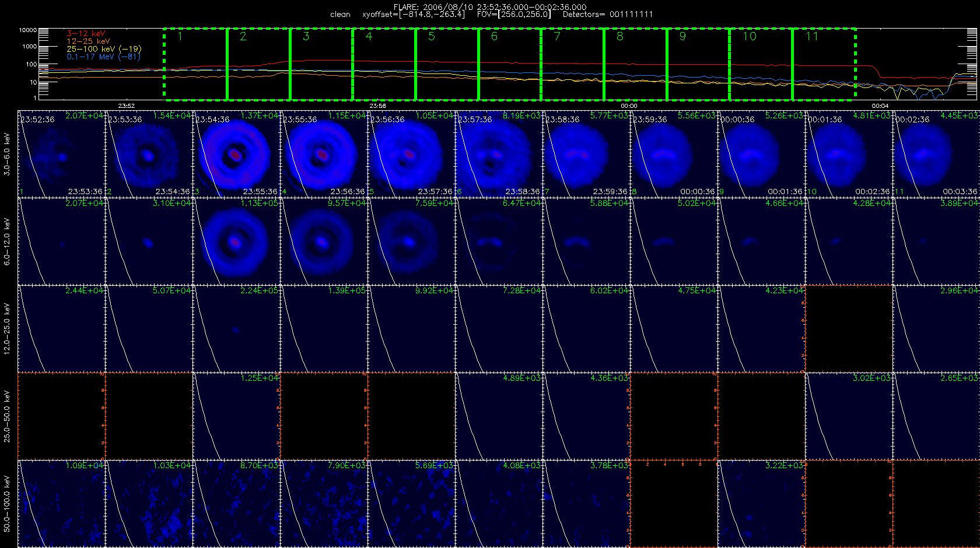Open the 6.0-12.0 keV image labeled 1.13E+05
This screenshot has width=980, height=548.
pos(237,241)
